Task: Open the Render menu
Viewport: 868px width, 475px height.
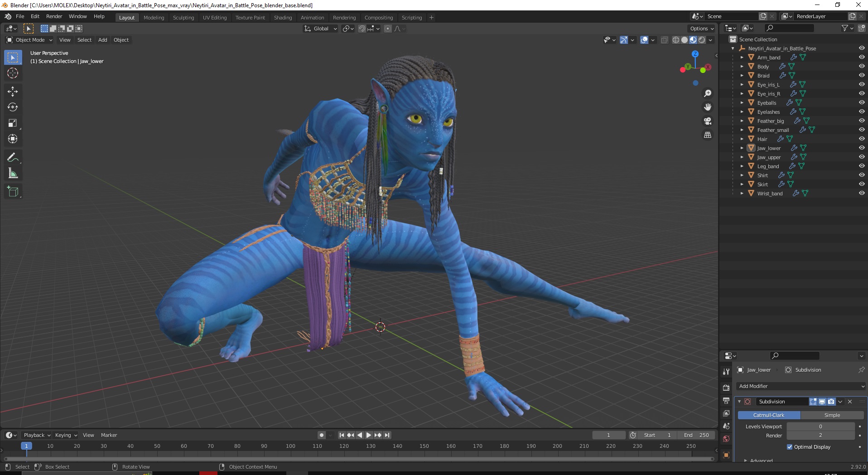Action: click(54, 16)
